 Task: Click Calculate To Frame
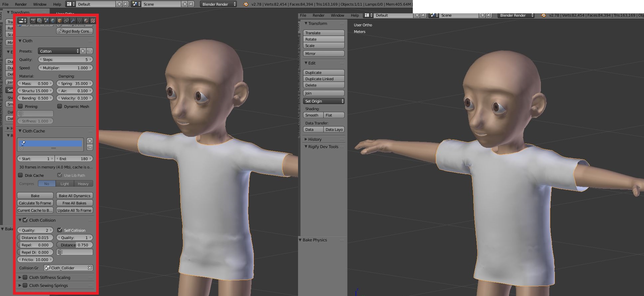(x=35, y=203)
